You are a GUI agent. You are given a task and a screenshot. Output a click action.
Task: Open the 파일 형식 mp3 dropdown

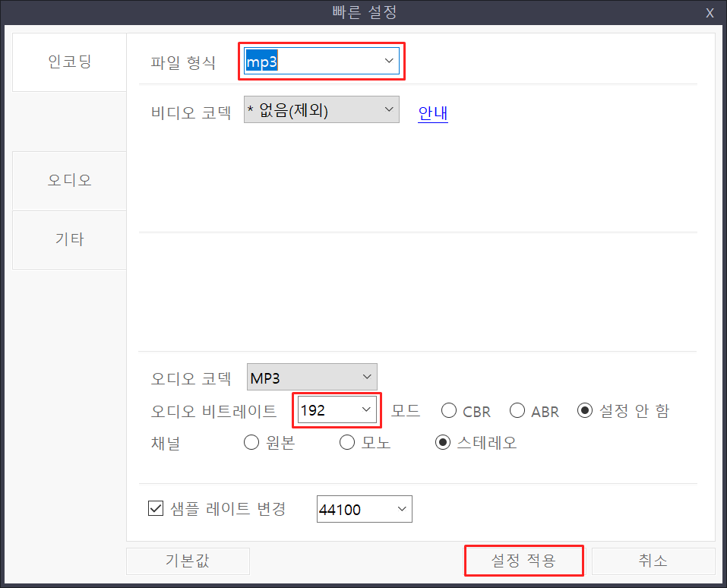[x=321, y=61]
